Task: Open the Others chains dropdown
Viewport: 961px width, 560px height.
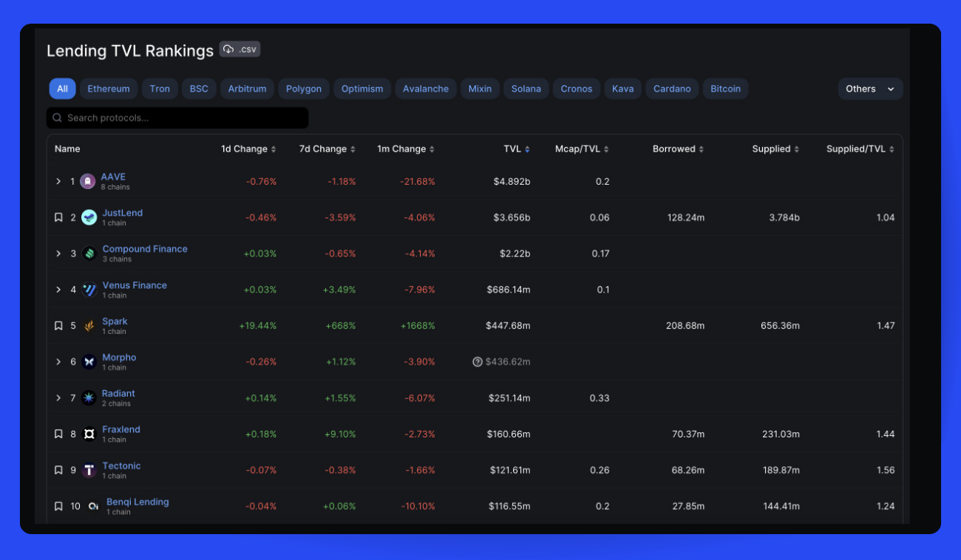Action: (x=870, y=88)
